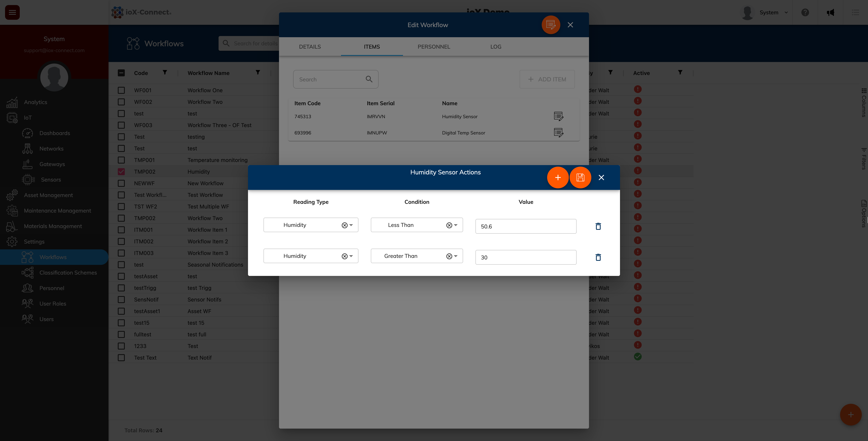This screenshot has height=441, width=868.
Task: Delete the Less Than 50.6 condition row
Action: (x=598, y=226)
